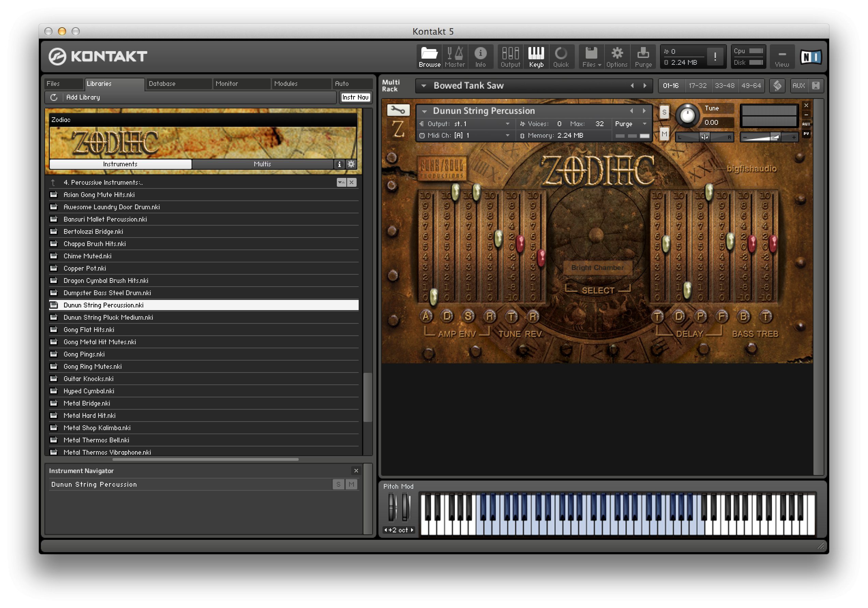Expand the Dunun String Percussion instrument menu
The image size is (868, 608).
pos(424,111)
